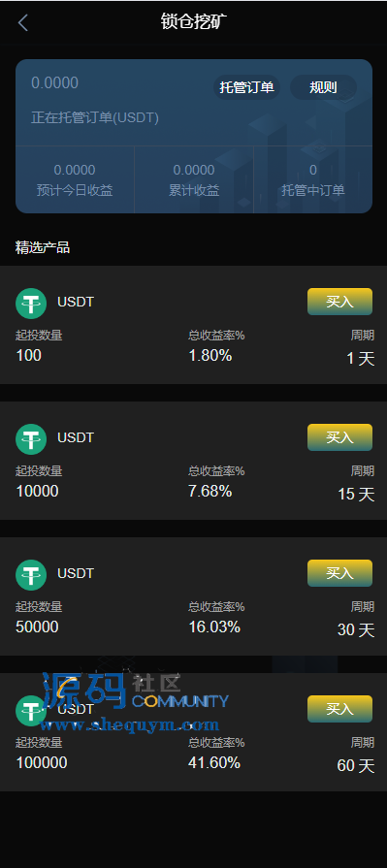
Task: Open the product card with 1.80% yield
Action: 193,325
